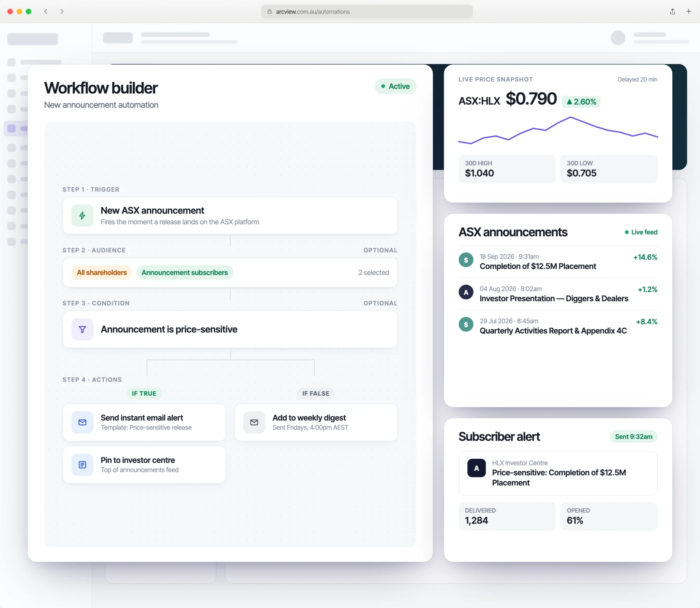
Task: Click the funnel filter condition icon
Action: (82, 330)
